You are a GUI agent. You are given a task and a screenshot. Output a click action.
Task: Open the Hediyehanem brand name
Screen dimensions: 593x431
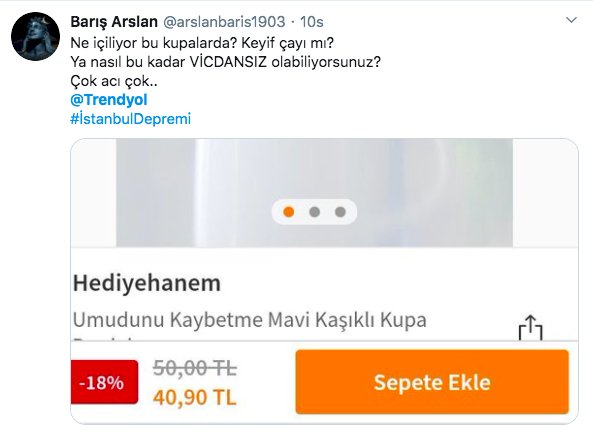[147, 283]
